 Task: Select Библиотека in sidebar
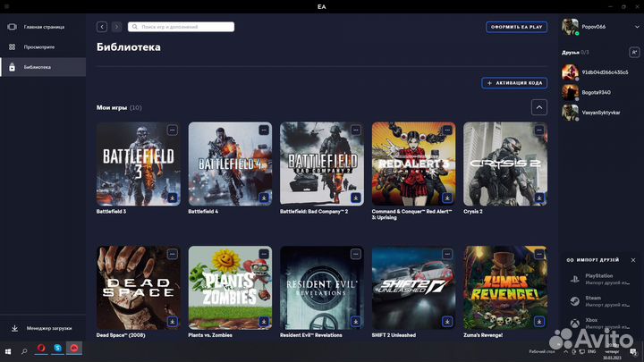[43, 67]
